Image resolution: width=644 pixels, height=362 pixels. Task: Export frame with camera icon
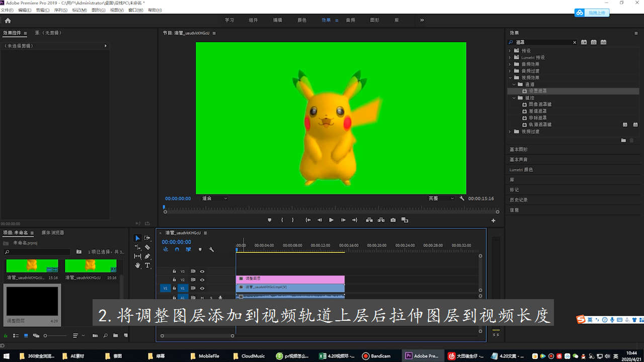[393, 220]
